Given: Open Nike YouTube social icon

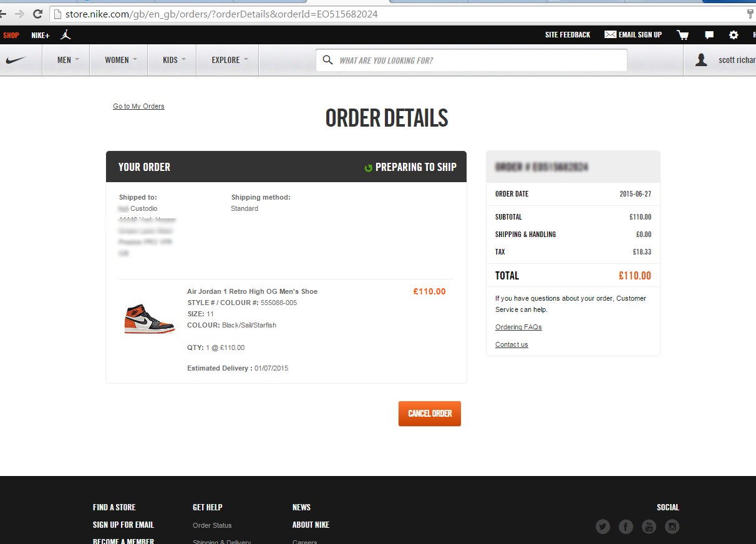Looking at the screenshot, I should click(649, 527).
